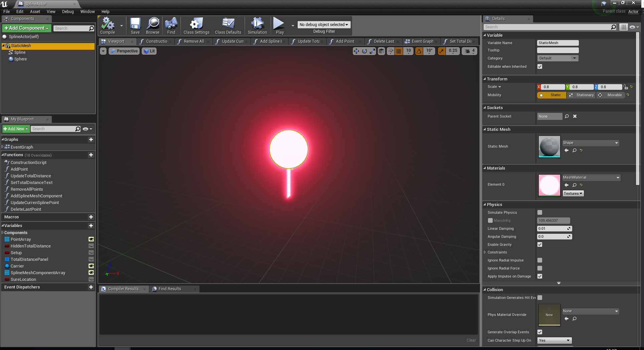The height and width of the screenshot is (350, 644).
Task: Hide the PointArray variable eye toggle
Action: tap(91, 239)
